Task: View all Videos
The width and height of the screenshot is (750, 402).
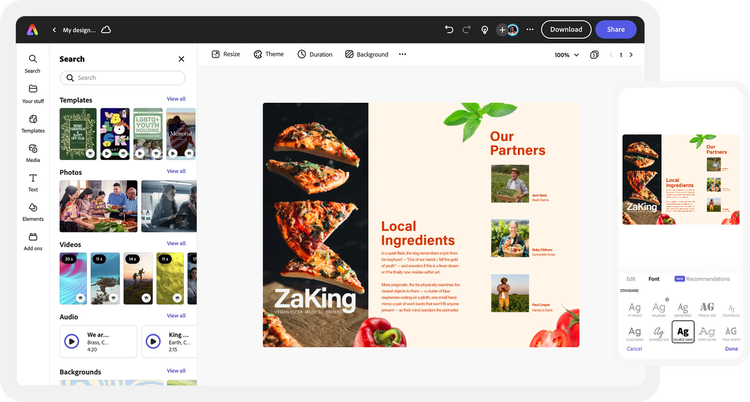Action: tap(176, 244)
